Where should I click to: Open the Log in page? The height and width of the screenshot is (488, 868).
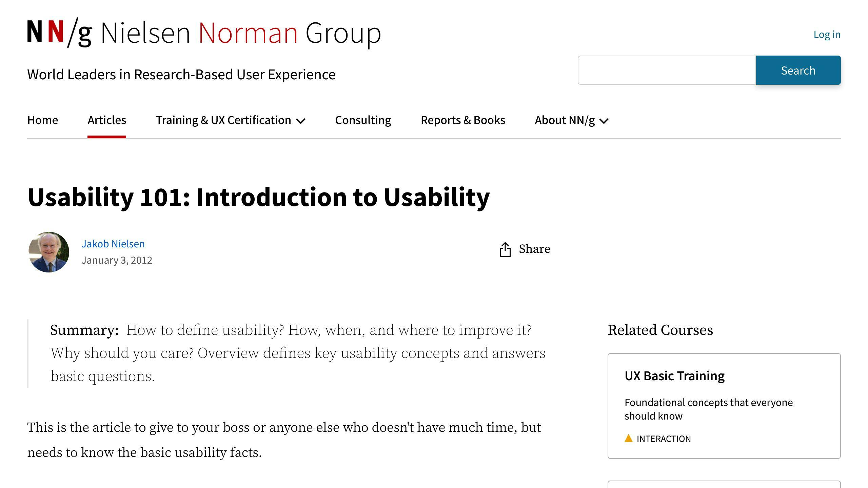(827, 34)
